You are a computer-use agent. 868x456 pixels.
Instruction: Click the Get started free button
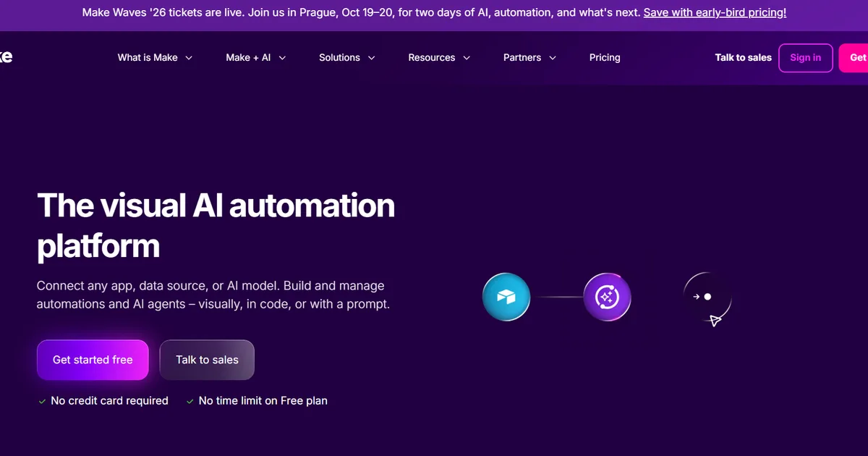coord(93,360)
